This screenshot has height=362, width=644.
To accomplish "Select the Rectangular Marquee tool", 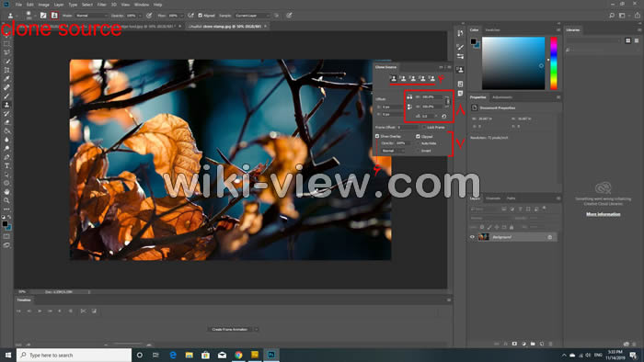I will tap(6, 44).
